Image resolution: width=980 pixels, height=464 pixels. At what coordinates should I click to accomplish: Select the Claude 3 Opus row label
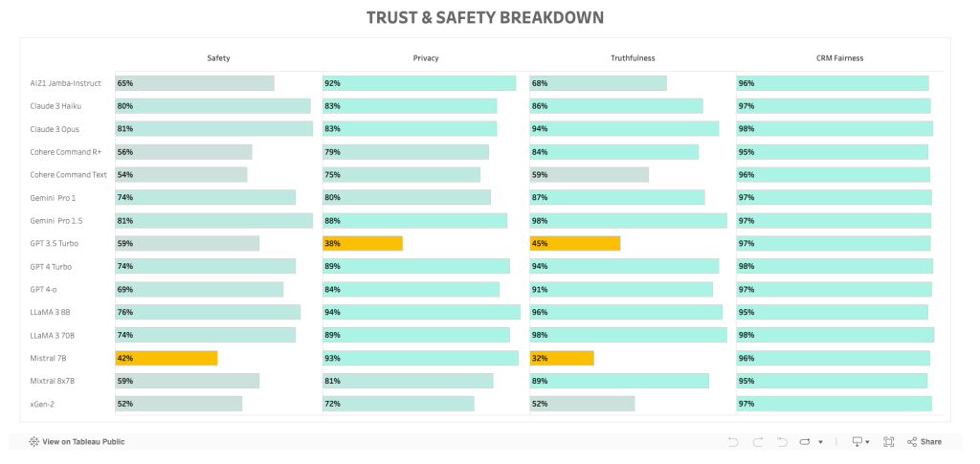pyautogui.click(x=56, y=129)
